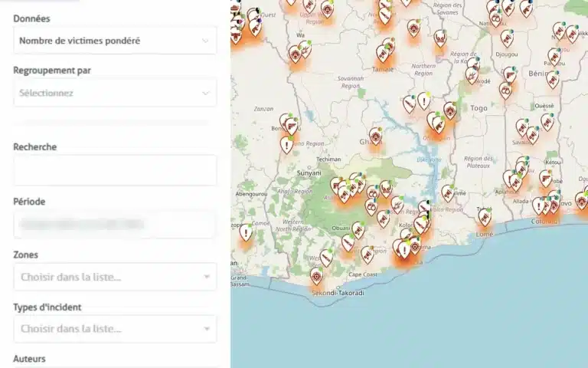Select the exclamation marker east of Allada
This screenshot has width=588, height=368.
pyautogui.click(x=538, y=205)
